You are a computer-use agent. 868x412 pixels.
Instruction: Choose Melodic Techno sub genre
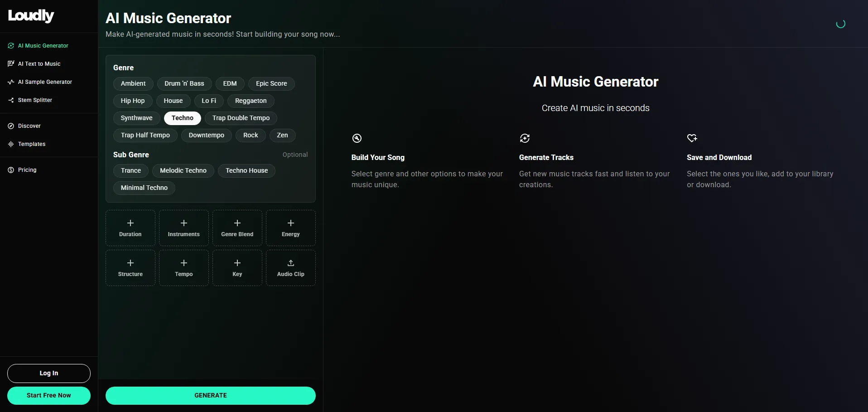pyautogui.click(x=183, y=171)
